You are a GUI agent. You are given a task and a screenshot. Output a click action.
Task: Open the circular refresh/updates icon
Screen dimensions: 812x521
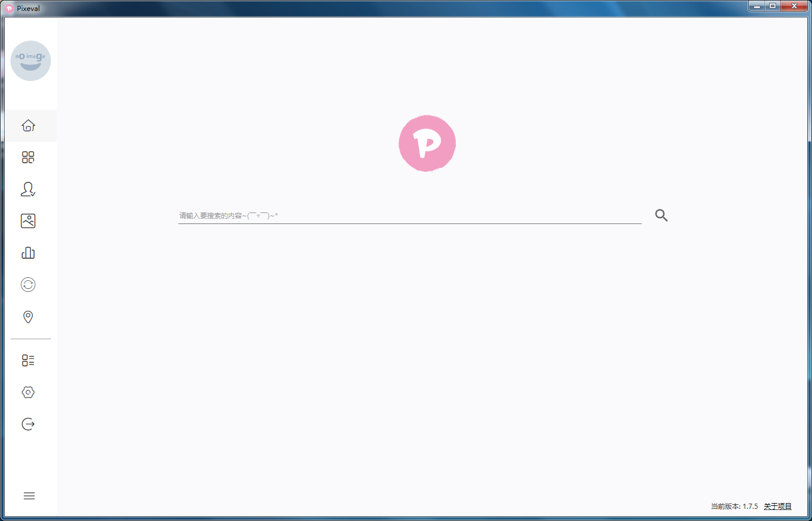coord(28,285)
